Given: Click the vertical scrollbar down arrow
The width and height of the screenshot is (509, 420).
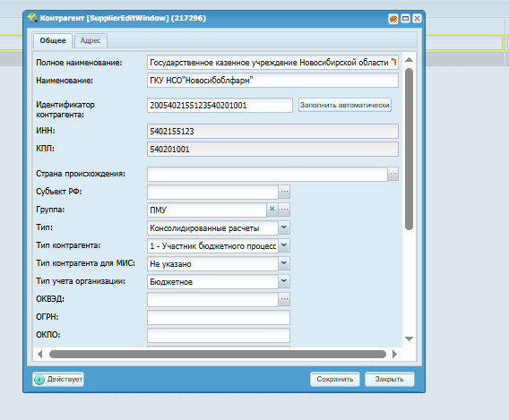Looking at the screenshot, I should click(409, 339).
